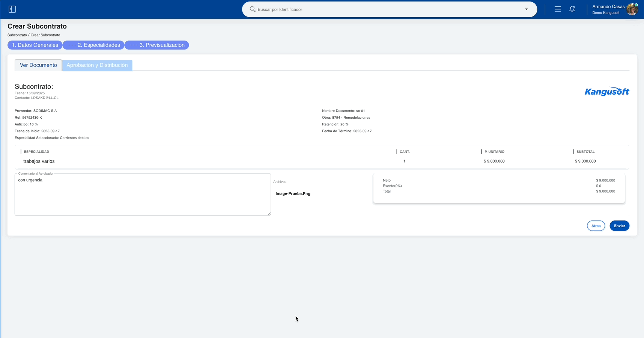Click in Comentario al Aprobador textarea
Viewport: 644px width, 338px height.
coord(143,195)
